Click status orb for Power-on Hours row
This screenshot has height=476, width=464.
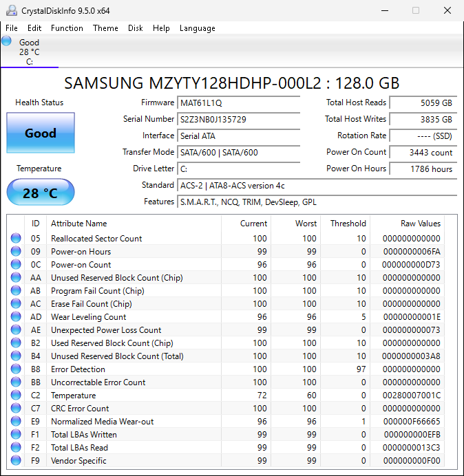click(x=16, y=251)
